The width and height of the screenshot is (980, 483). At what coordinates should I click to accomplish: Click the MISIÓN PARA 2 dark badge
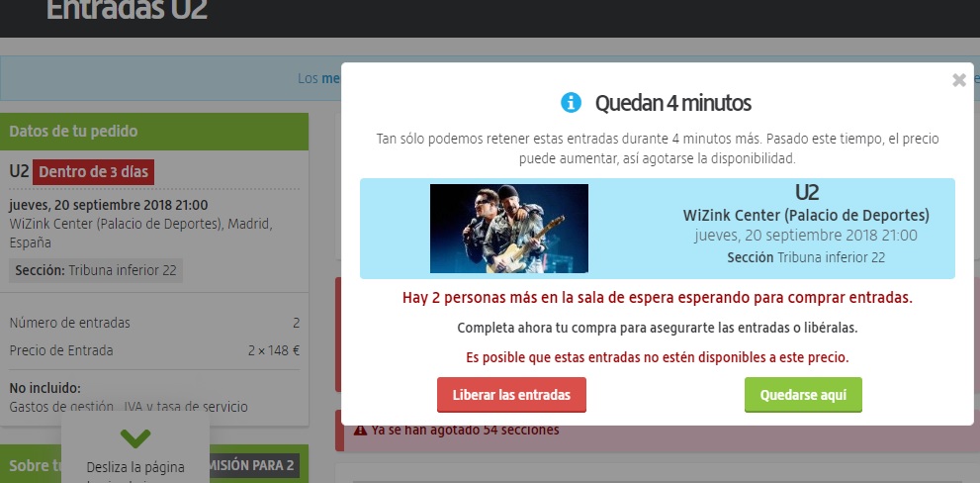click(252, 465)
